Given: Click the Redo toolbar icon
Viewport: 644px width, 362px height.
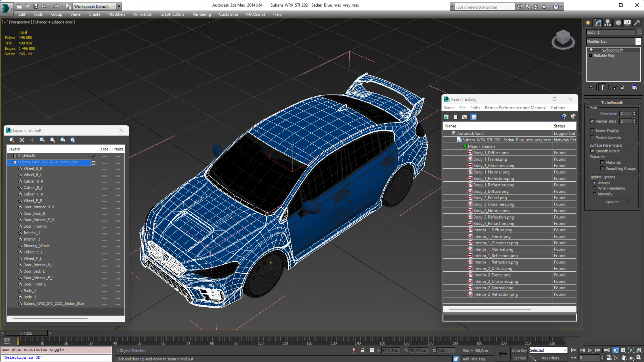Looking at the screenshot, I should (x=56, y=7).
